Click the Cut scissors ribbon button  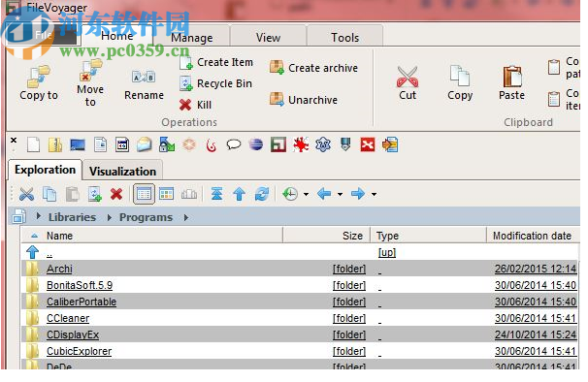(408, 83)
